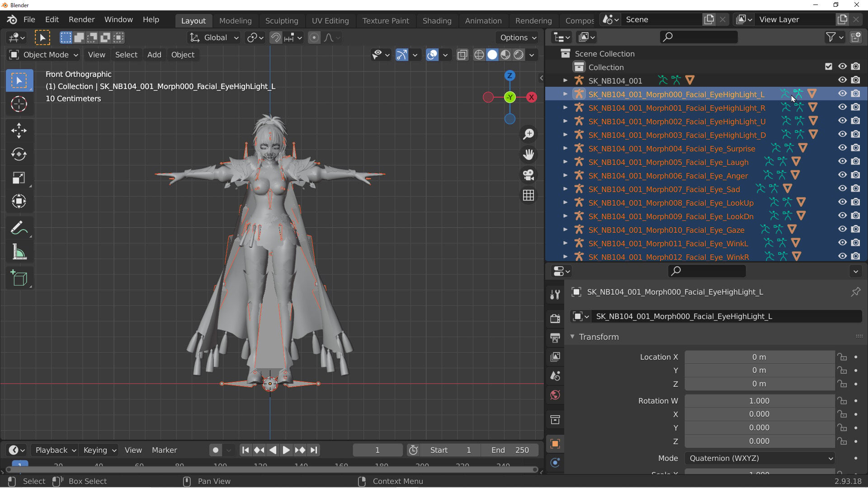Select the Transform tool
This screenshot has height=488, width=868.
(19, 201)
